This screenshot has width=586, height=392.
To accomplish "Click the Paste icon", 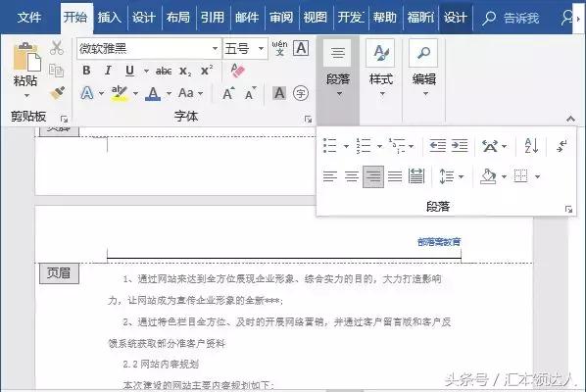I will click(x=26, y=57).
